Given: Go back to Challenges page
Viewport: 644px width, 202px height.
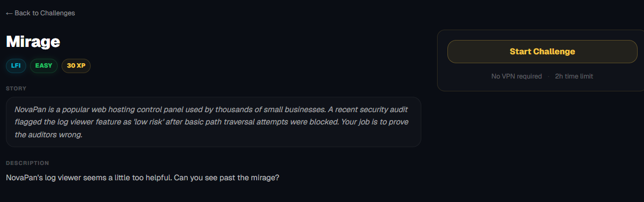Looking at the screenshot, I should (44, 13).
